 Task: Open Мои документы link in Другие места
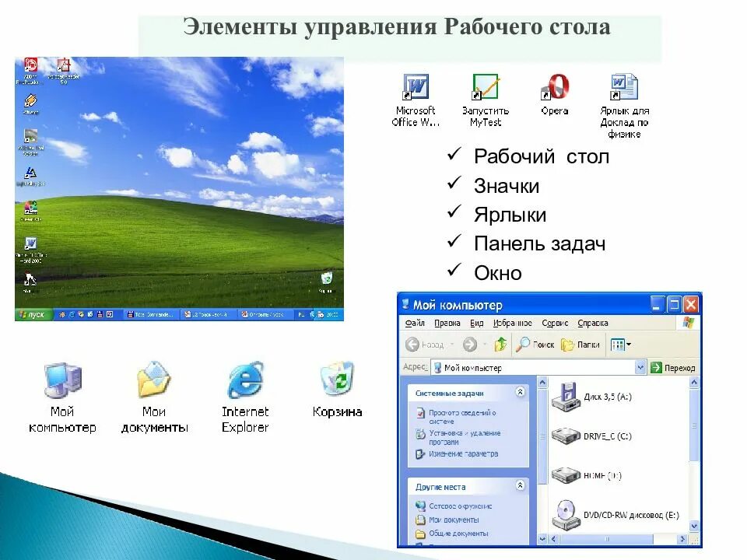(x=447, y=520)
